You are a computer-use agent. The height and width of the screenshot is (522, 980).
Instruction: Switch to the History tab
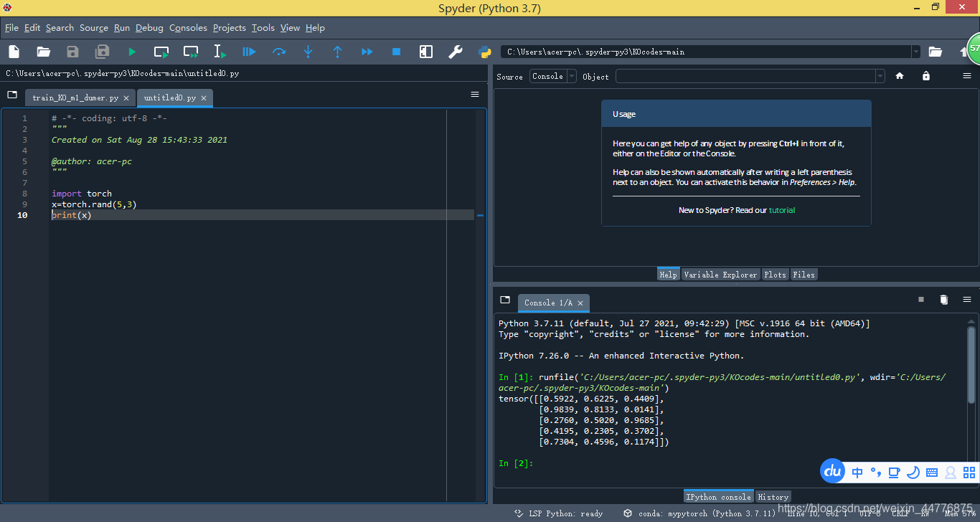pos(773,497)
